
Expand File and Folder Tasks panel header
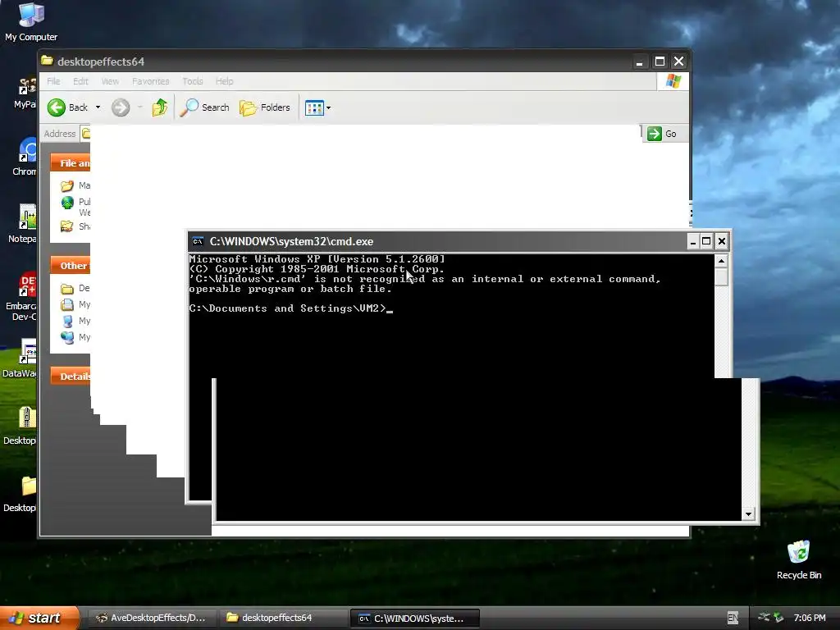(x=71, y=163)
